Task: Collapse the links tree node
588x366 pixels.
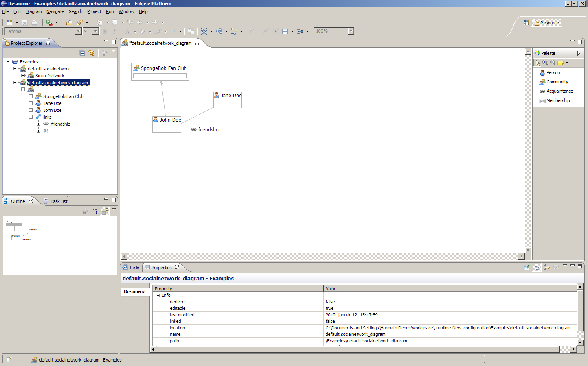Action: [x=31, y=117]
